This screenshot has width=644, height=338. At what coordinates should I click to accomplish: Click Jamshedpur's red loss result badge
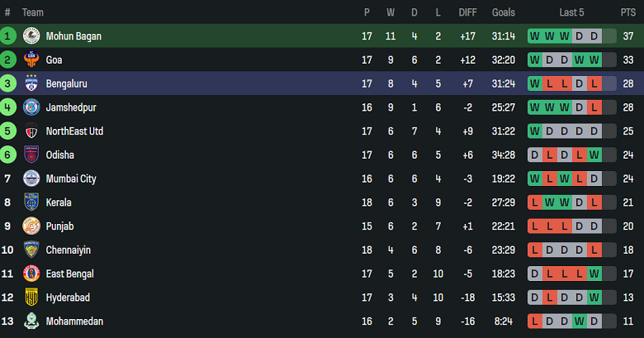[x=594, y=107]
